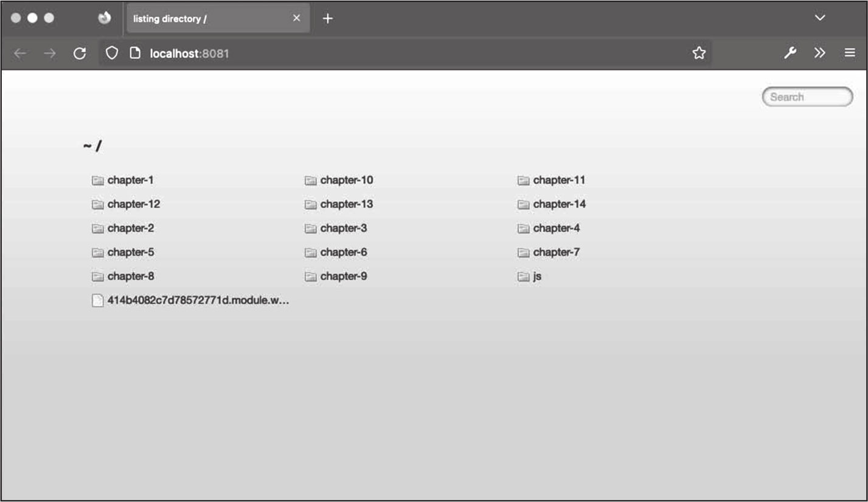Open developer tools wrench icon
This screenshot has width=868, height=502.
pyautogui.click(x=790, y=54)
